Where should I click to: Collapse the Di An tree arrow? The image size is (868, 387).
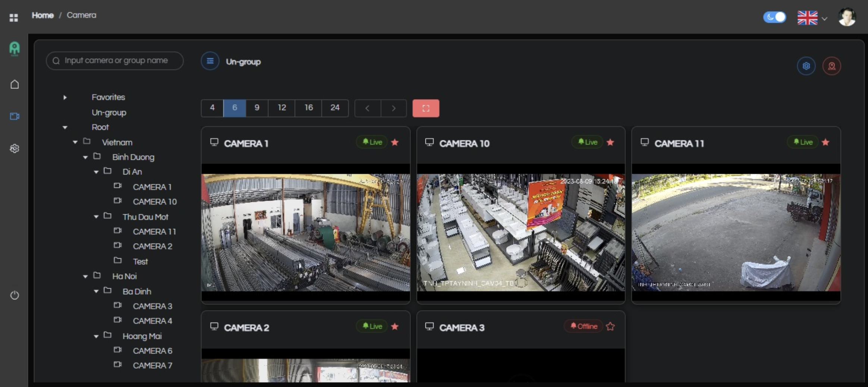(x=96, y=172)
